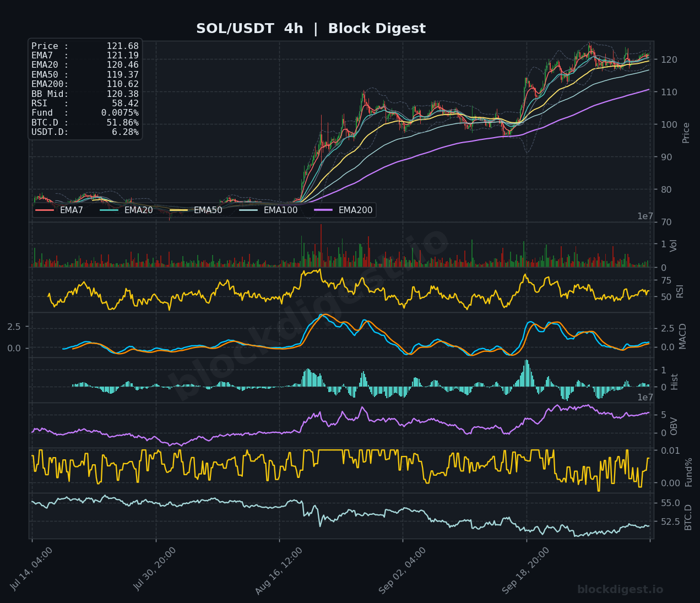Screen dimensions: 700x603
Task: Click the EMA7 legend label
Action: tap(72, 210)
